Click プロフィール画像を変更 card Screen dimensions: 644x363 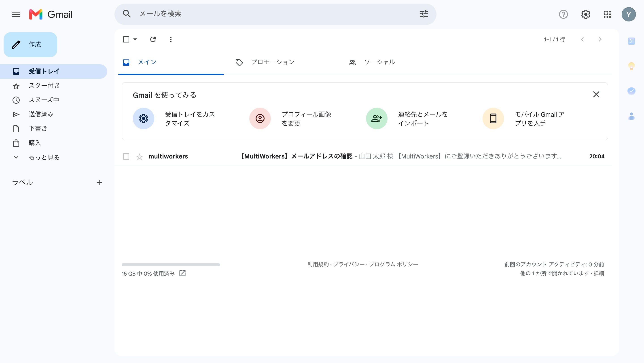(291, 118)
